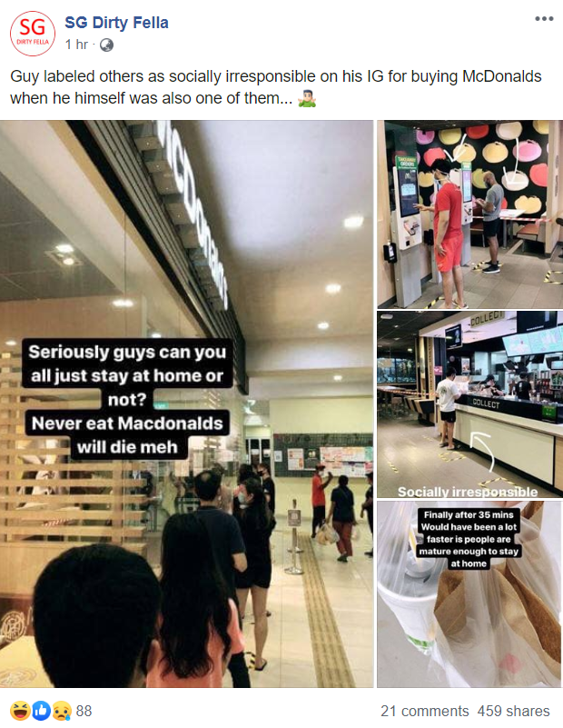Open the three-dot post options menu

(x=544, y=18)
